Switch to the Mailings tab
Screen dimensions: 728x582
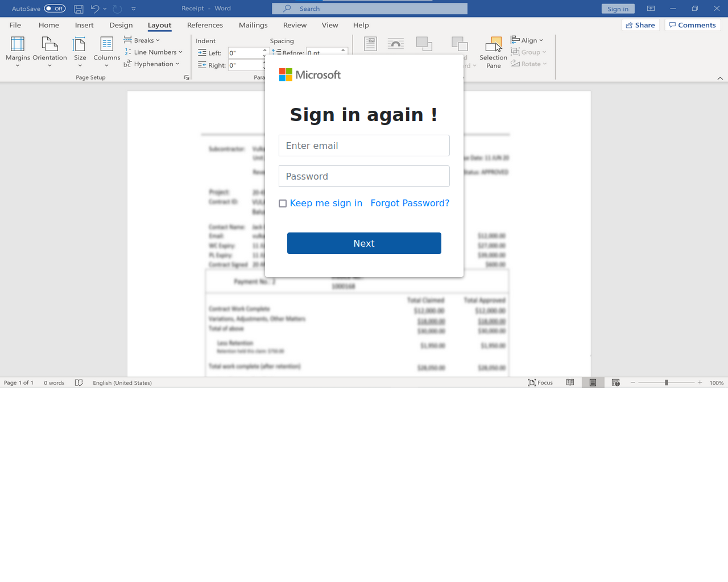253,25
